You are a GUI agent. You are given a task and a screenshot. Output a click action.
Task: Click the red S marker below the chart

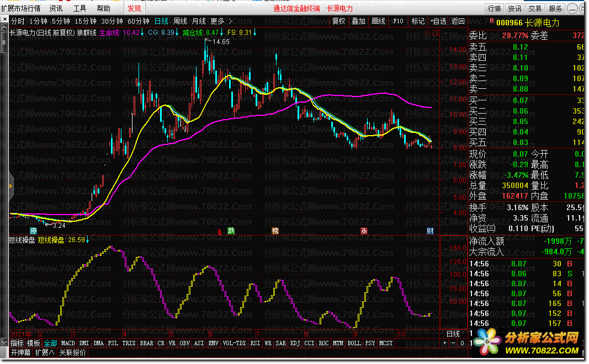(x=220, y=232)
